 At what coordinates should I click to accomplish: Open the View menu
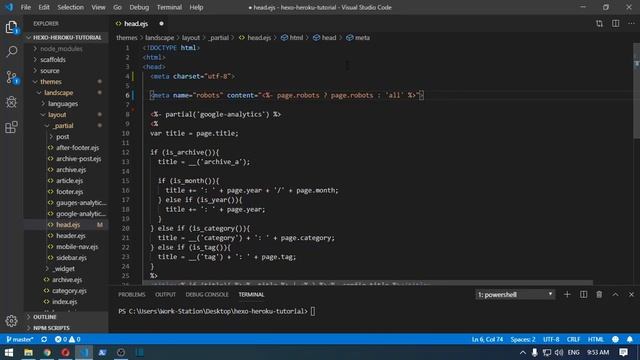98,7
